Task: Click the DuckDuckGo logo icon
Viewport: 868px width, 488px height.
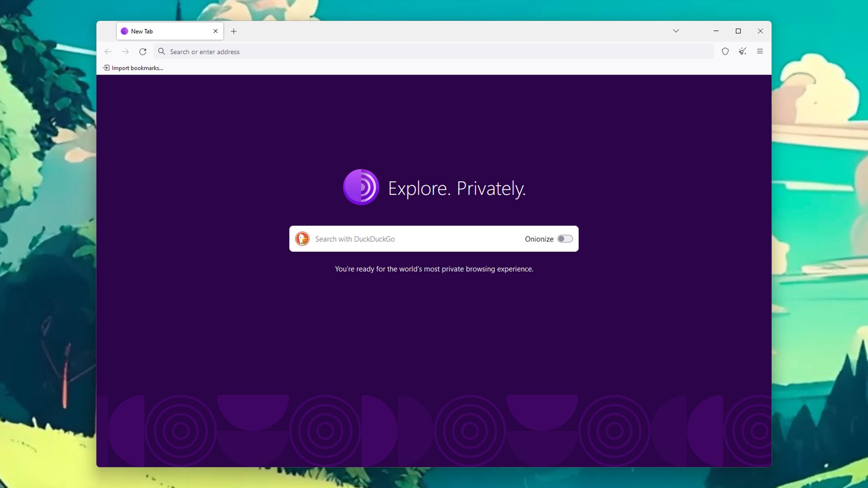Action: pos(302,239)
